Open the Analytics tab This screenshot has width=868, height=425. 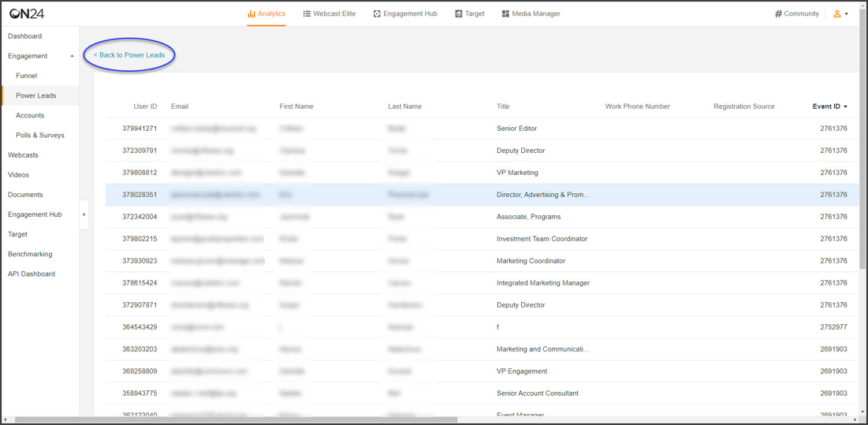click(x=266, y=14)
